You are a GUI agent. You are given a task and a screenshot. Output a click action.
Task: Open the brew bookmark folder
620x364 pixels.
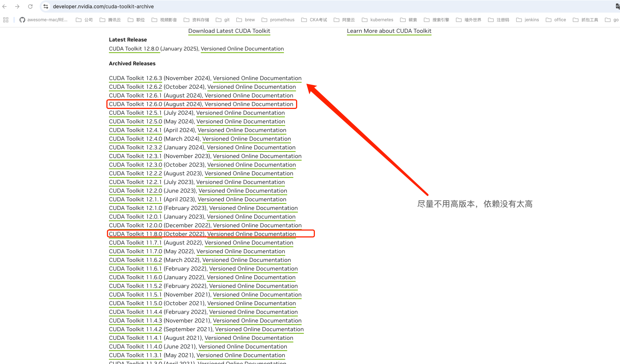(246, 20)
